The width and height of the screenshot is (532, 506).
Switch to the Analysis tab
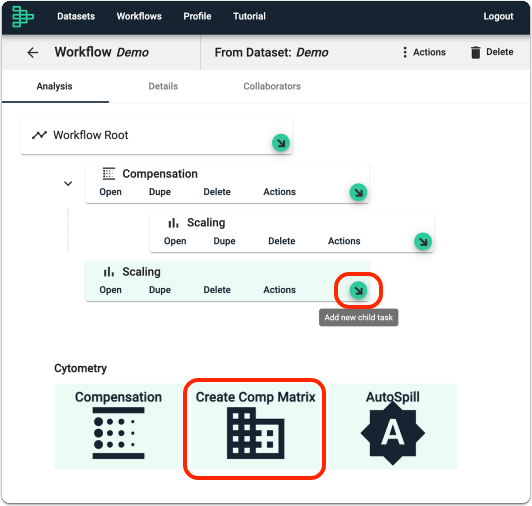click(x=55, y=87)
